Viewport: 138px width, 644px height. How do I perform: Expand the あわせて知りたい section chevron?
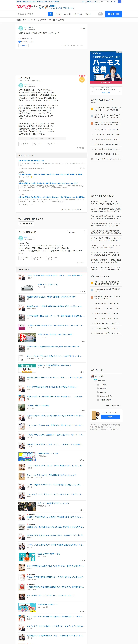84,270
